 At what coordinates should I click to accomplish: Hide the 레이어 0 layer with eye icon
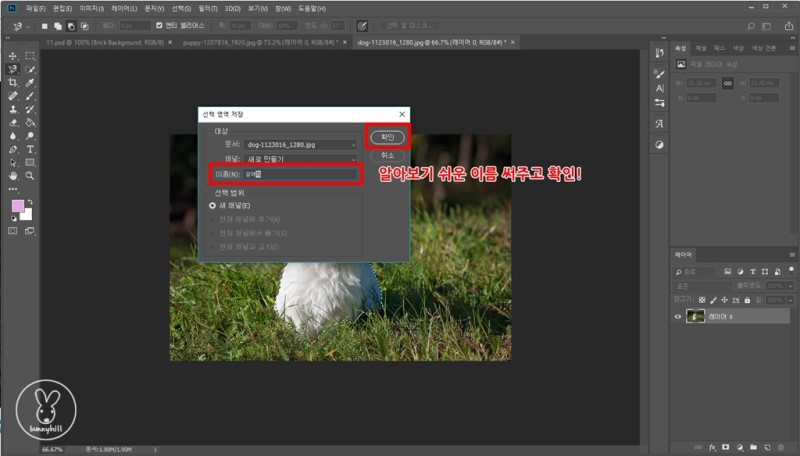tap(678, 316)
